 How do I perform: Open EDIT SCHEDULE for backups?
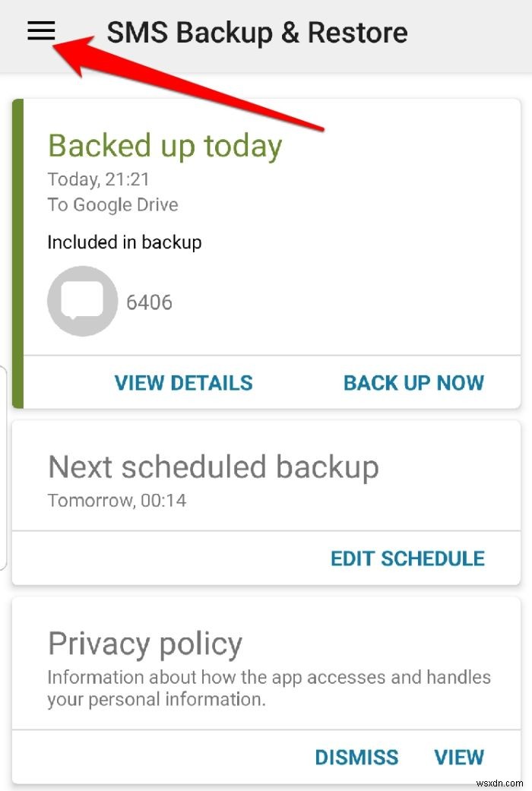coord(407,558)
